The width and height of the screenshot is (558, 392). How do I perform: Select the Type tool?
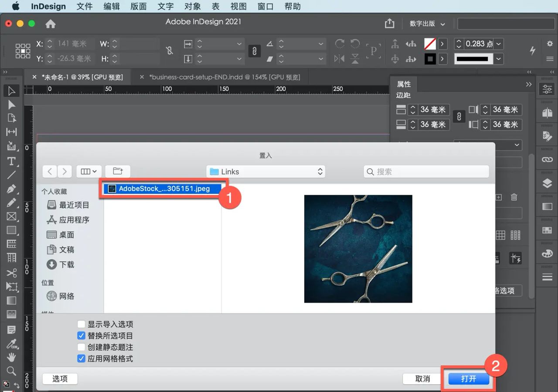pyautogui.click(x=11, y=161)
